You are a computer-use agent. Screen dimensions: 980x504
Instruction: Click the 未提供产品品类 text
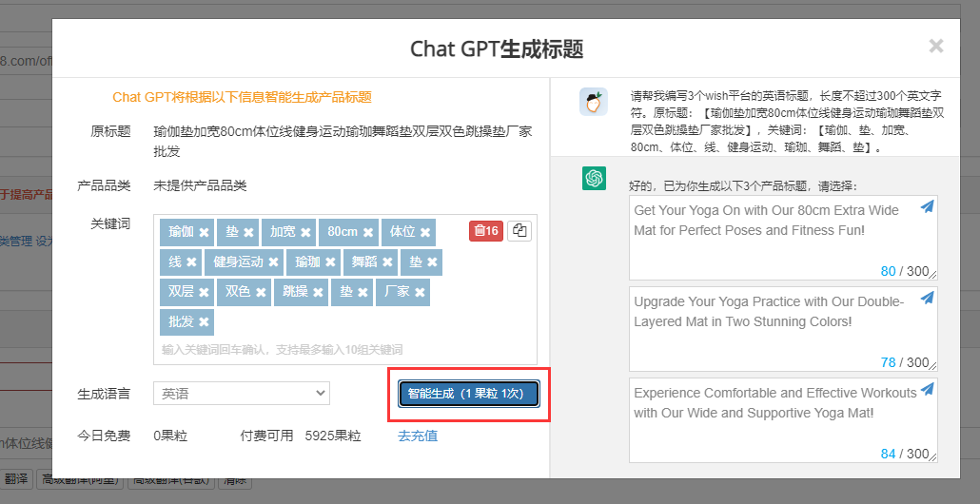point(200,185)
